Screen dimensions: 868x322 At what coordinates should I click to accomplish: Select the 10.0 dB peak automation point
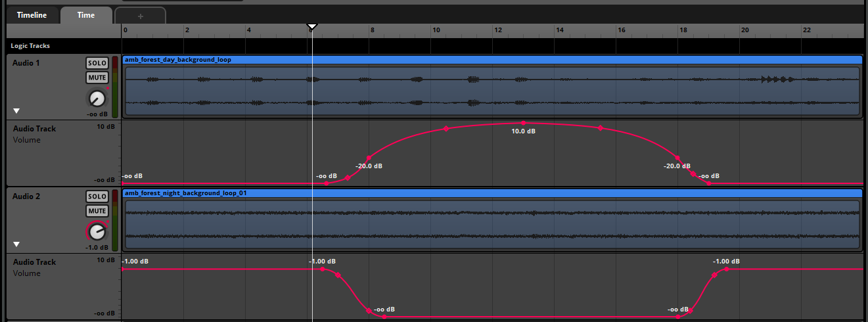[x=523, y=123]
